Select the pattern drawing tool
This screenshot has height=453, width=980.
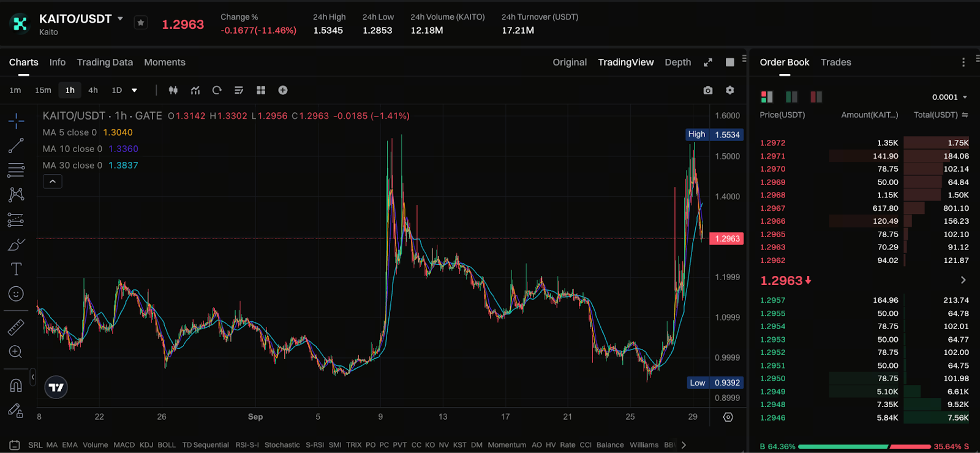16,195
